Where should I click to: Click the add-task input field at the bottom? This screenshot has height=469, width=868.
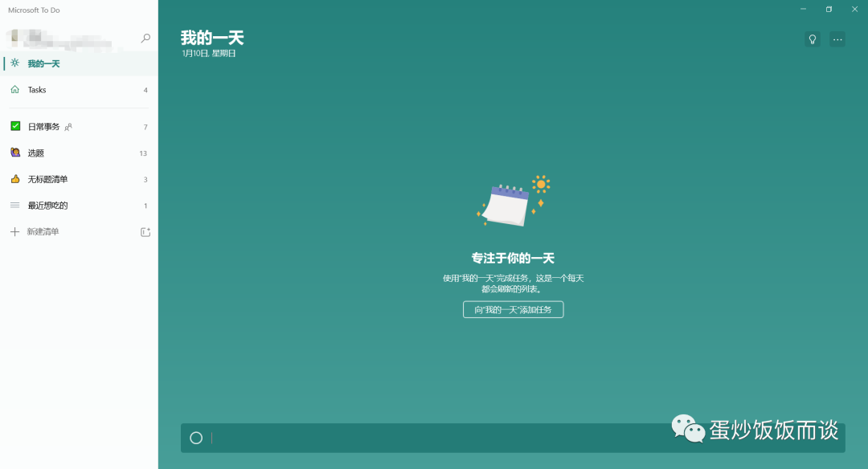click(x=482, y=438)
